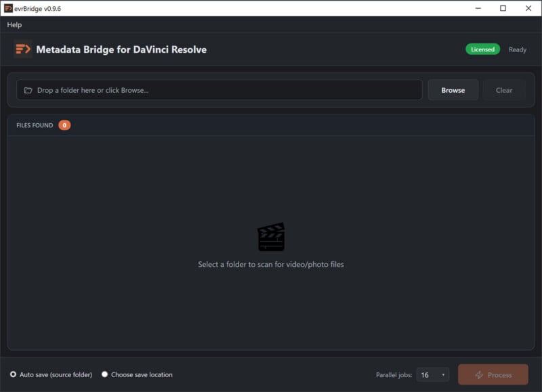Click the green Licensed badge
The width and height of the screenshot is (542, 392).
point(482,49)
